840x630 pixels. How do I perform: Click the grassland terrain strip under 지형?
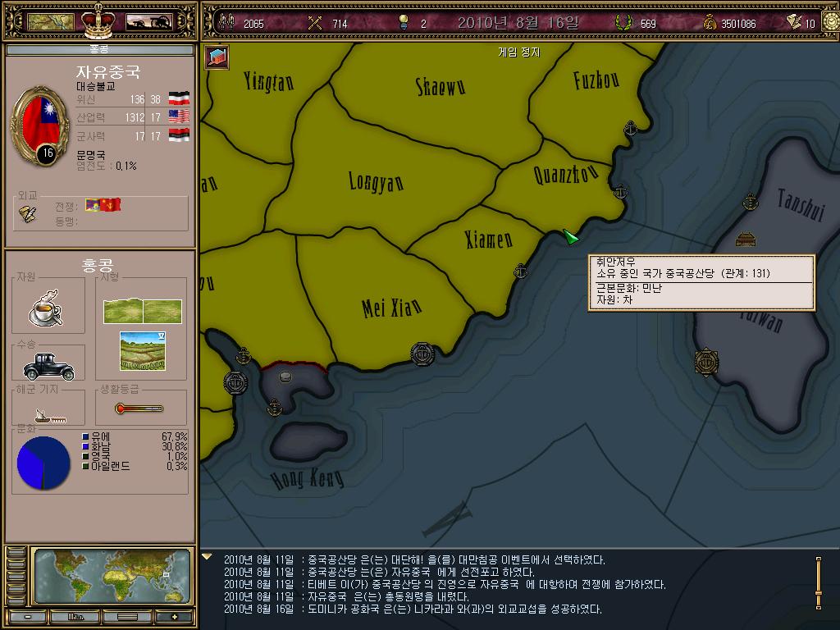point(143,311)
